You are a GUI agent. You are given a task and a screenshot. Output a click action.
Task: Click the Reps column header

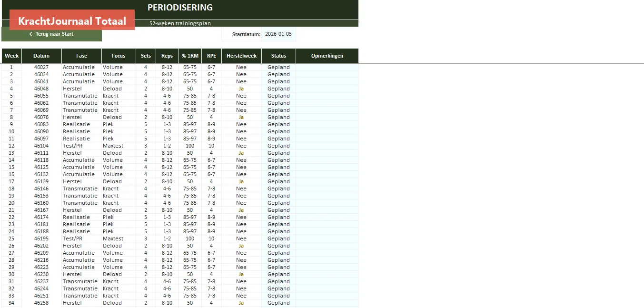[x=167, y=56]
